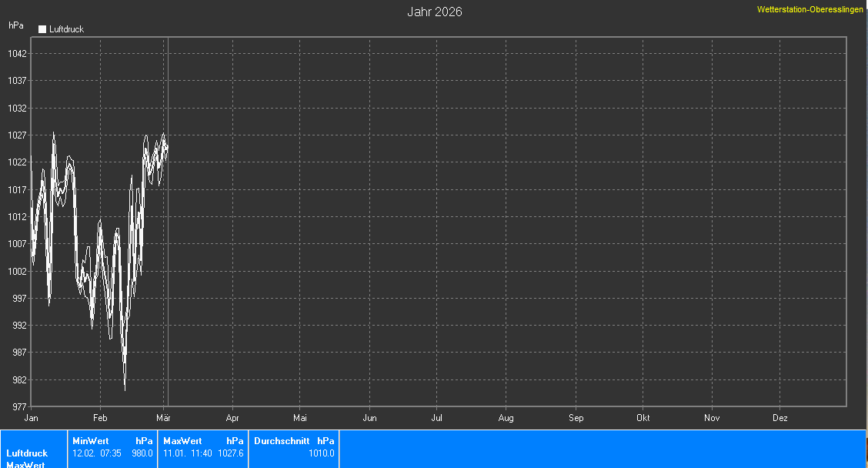
Task: Select the MinWert column header
Action: click(91, 441)
